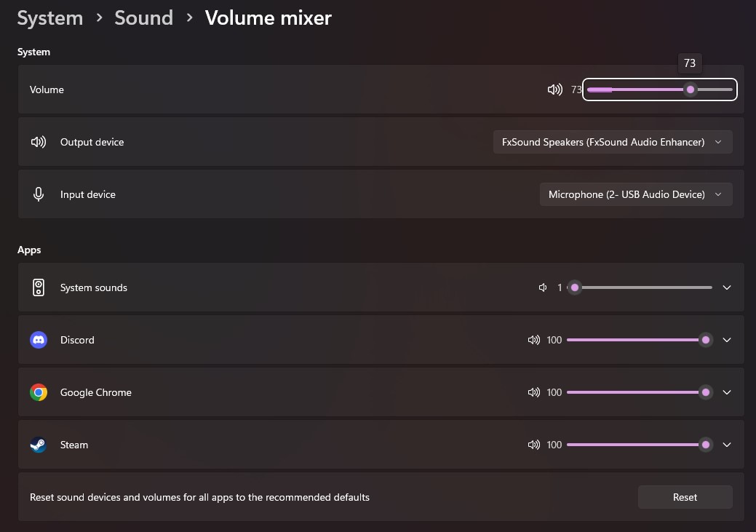
Task: Click System sounds volume value 1
Action: 560,287
